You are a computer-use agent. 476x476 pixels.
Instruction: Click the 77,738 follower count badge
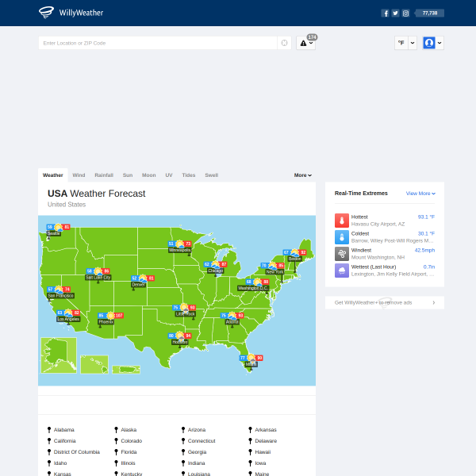429,13
